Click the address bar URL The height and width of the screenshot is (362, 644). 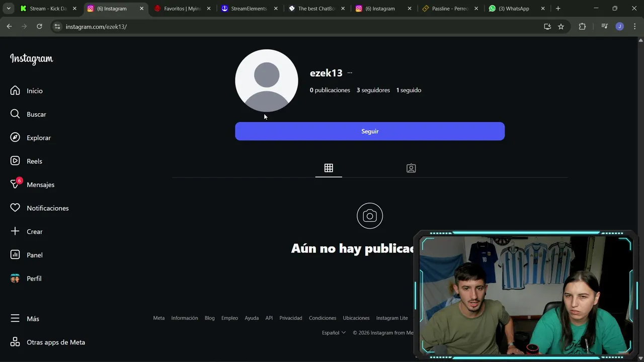tap(96, 27)
